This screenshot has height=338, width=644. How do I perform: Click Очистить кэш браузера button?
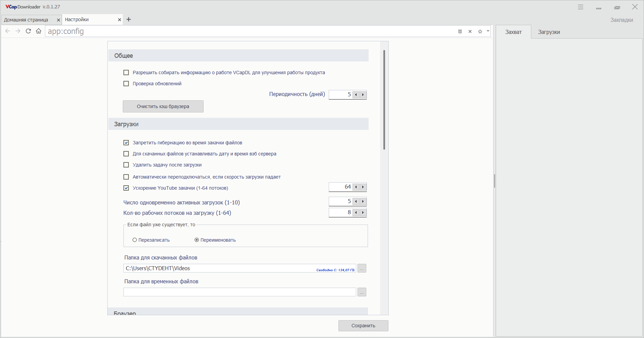click(x=163, y=106)
